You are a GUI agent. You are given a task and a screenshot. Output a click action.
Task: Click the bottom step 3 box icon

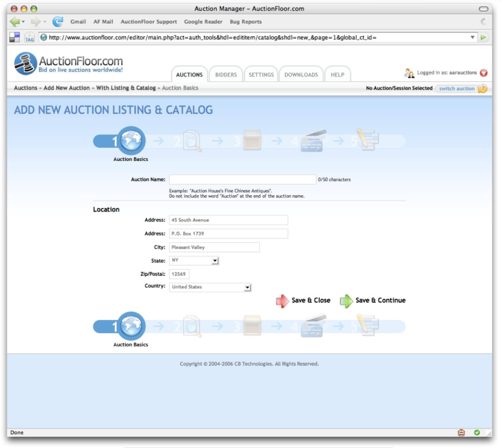click(x=252, y=325)
